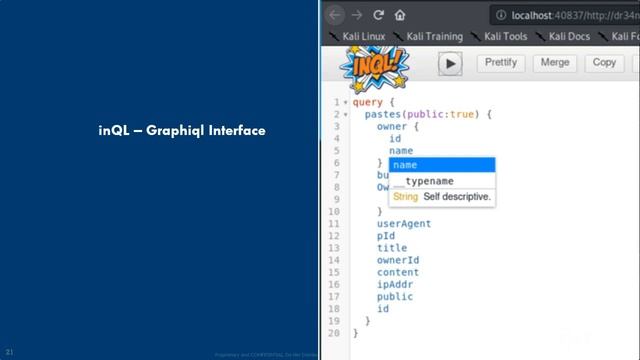Click the id field on line 4
The image size is (640, 360).
pyautogui.click(x=395, y=139)
